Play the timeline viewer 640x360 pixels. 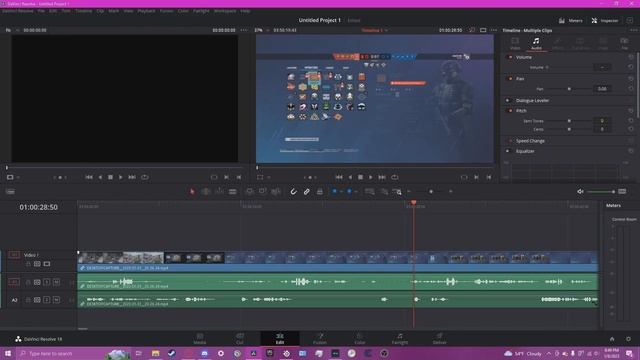(x=371, y=177)
